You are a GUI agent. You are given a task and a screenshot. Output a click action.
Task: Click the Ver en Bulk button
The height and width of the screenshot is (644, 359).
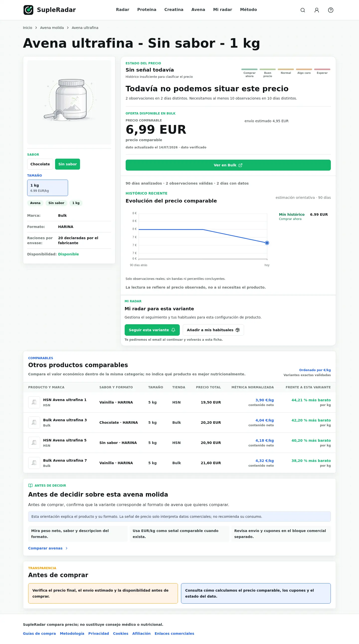pos(228,165)
